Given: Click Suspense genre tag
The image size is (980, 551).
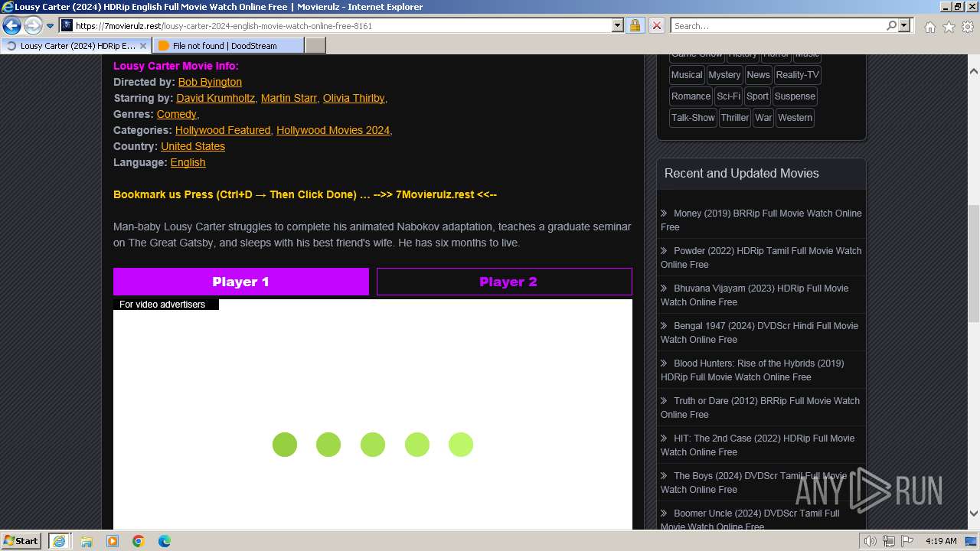Looking at the screenshot, I should click(795, 96).
